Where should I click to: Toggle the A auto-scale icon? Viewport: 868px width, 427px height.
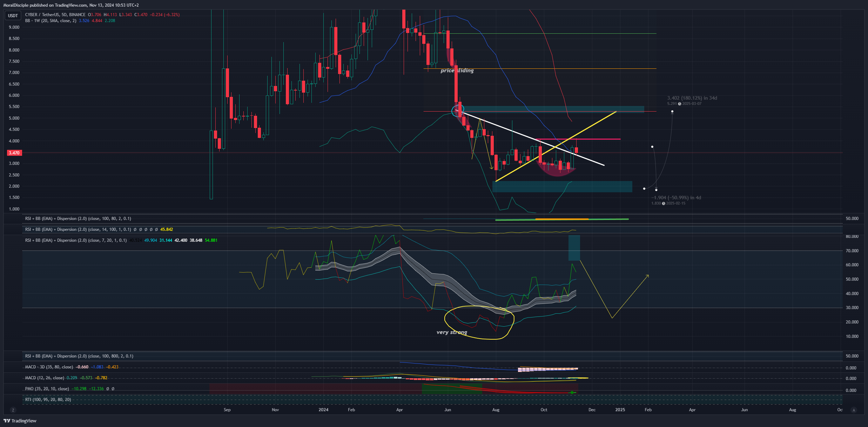tap(854, 410)
